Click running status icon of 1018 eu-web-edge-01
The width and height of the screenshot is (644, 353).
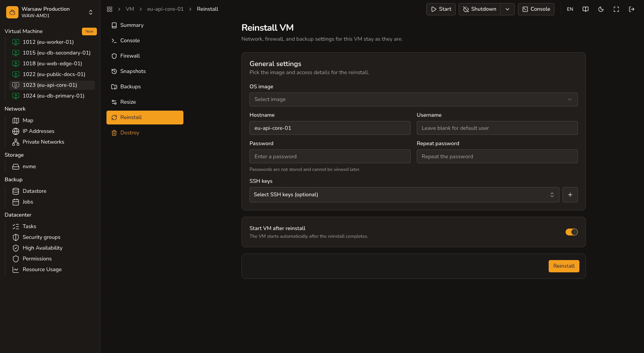pyautogui.click(x=16, y=64)
